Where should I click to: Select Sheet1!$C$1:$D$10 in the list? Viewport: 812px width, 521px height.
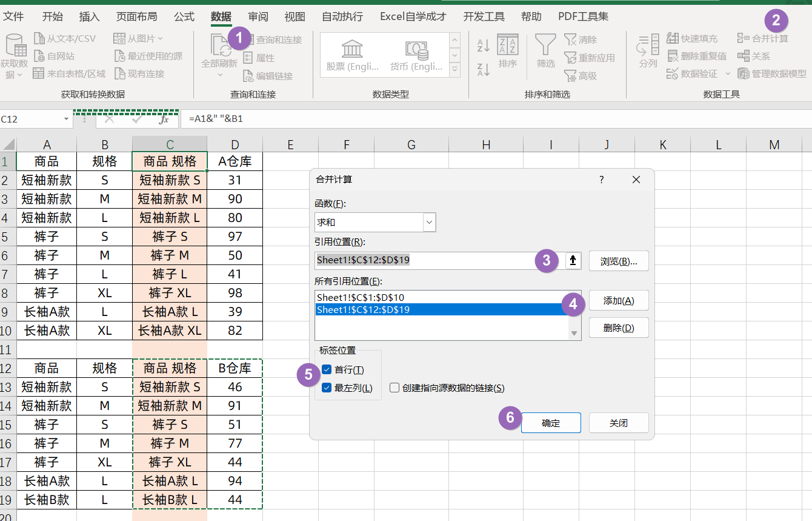pos(442,297)
